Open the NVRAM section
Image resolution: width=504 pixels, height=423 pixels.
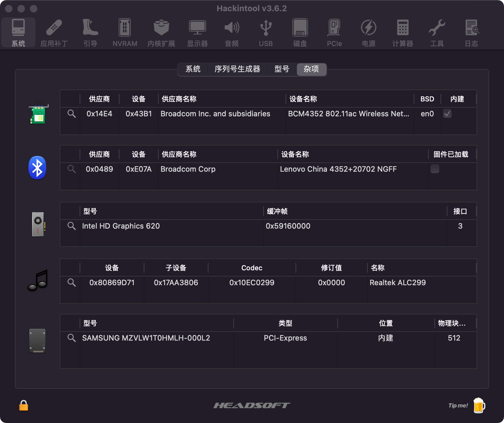[x=125, y=33]
